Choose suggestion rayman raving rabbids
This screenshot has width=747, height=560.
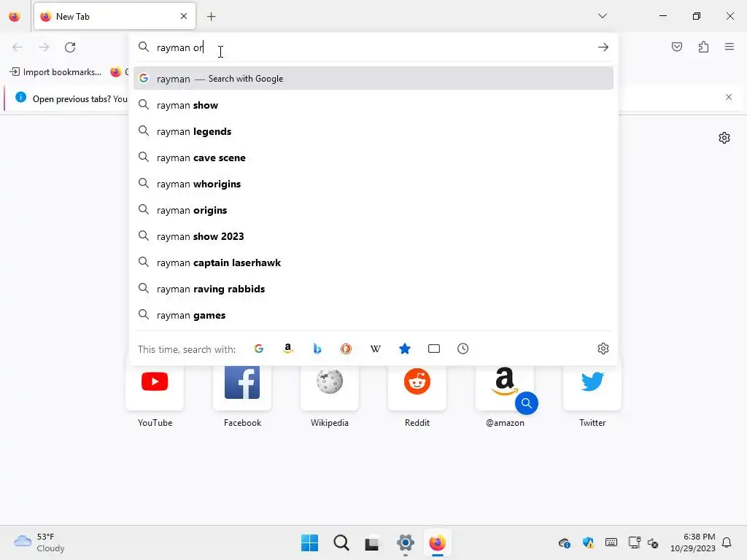point(373,289)
